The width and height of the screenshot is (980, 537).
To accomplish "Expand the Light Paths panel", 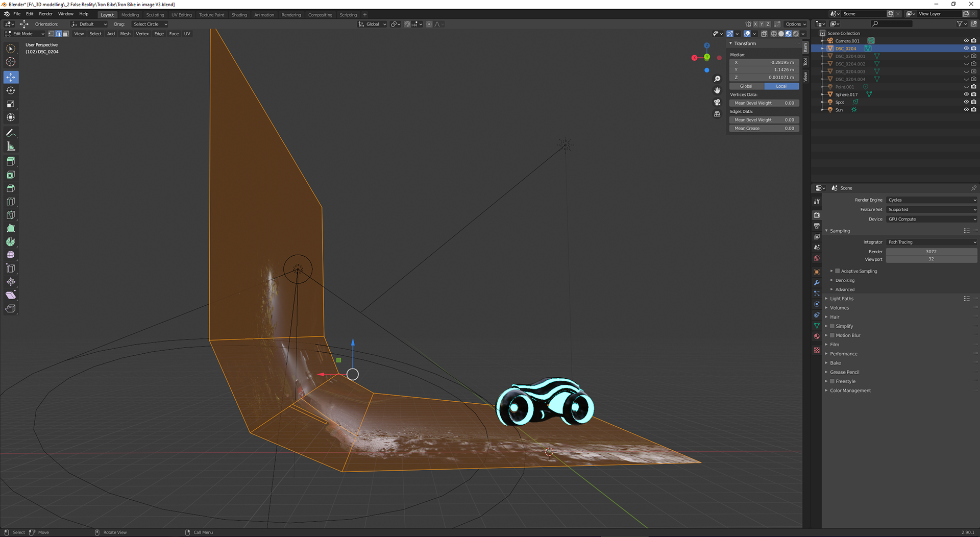I will pos(841,299).
